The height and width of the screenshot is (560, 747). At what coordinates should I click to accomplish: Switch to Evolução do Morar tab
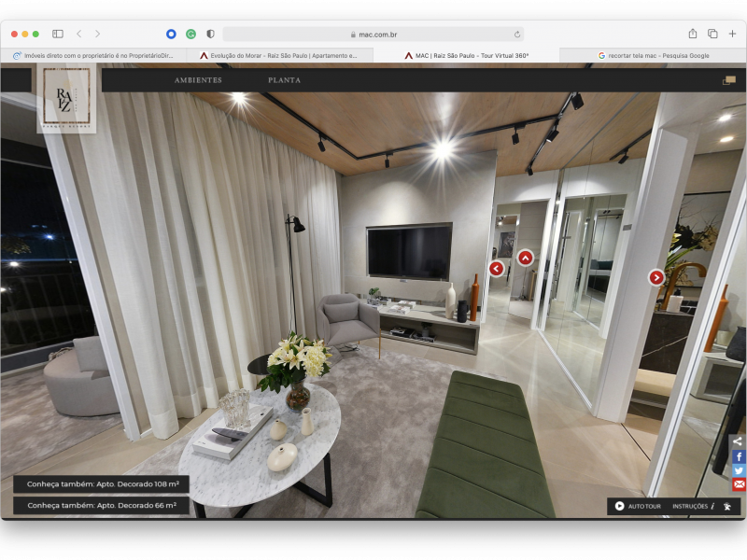(279, 55)
